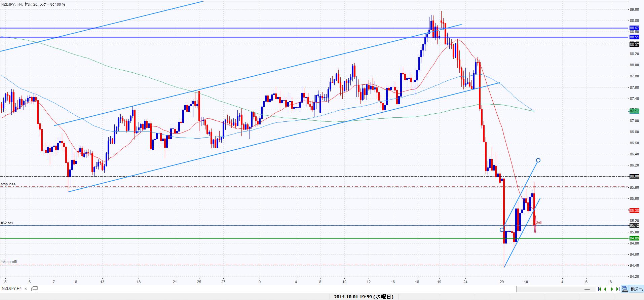Click the horizontal chart scrollbar
The image size is (644, 300).
point(555,289)
